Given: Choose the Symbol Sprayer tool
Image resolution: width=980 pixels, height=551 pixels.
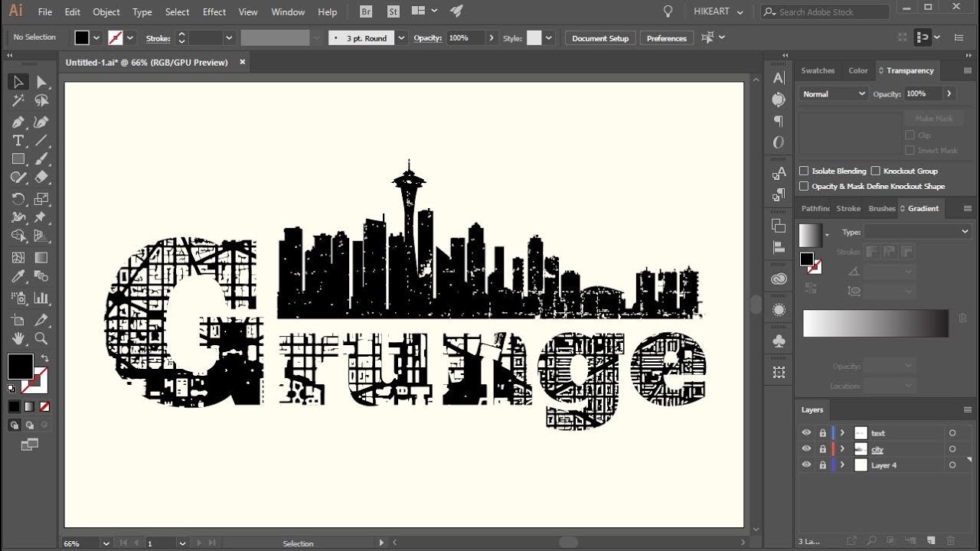Looking at the screenshot, I should (18, 298).
